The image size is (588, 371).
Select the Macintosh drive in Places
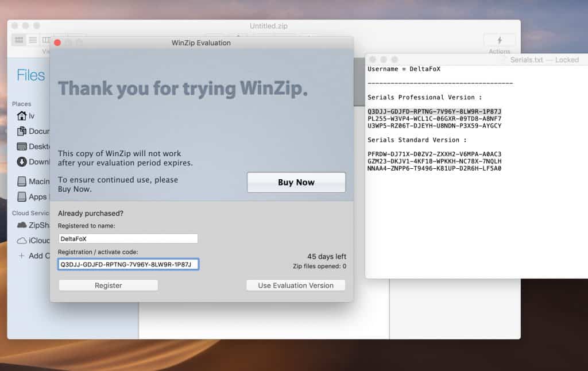pyautogui.click(x=33, y=181)
